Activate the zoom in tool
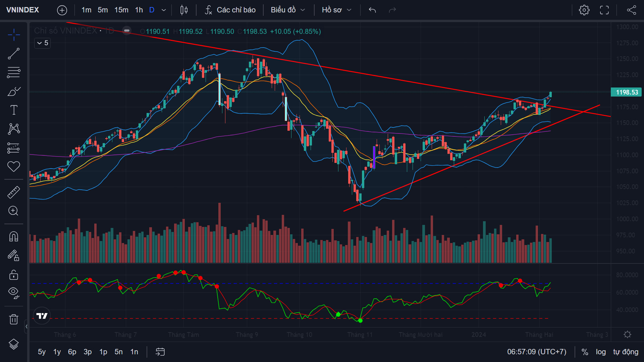Image resolution: width=644 pixels, height=362 pixels. point(14,211)
